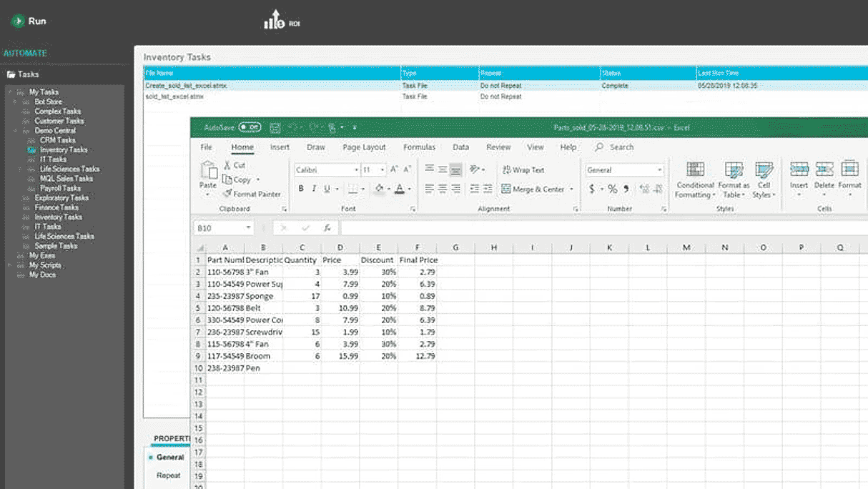This screenshot has width=868, height=489.
Task: Click the cell containing Pen
Action: tap(263, 368)
